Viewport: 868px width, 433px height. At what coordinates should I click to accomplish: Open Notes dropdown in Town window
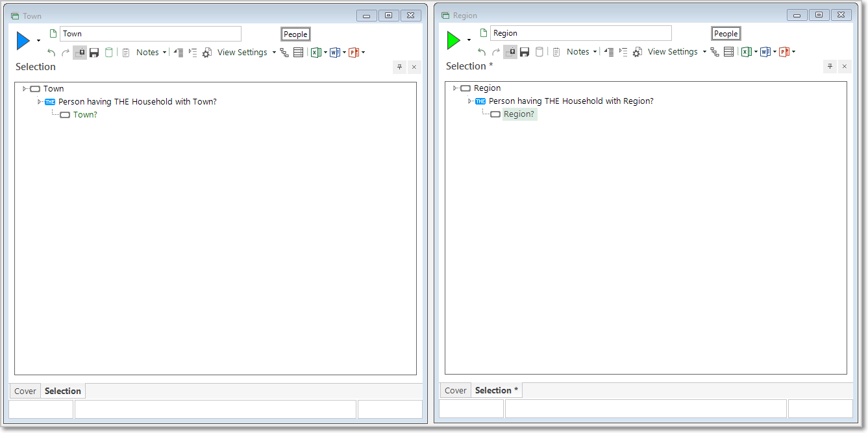tap(151, 53)
